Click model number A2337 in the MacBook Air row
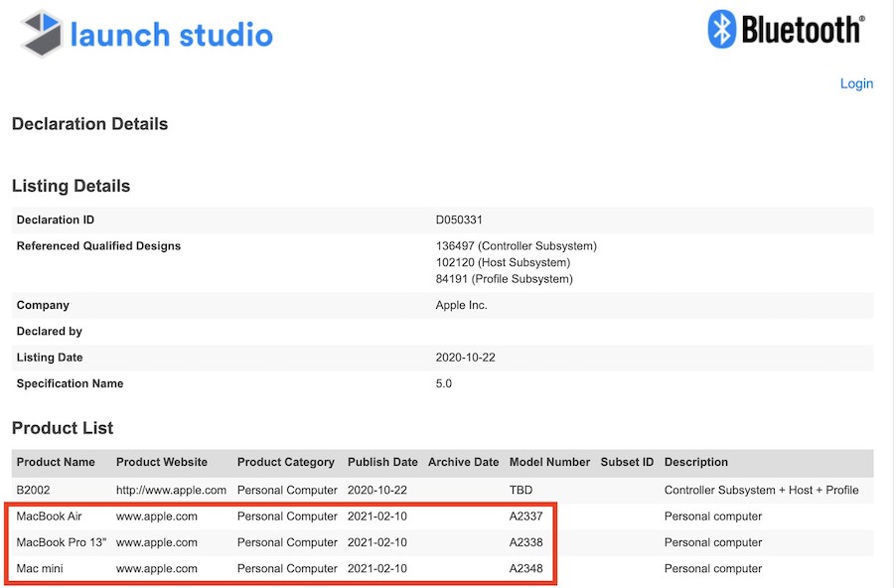Screen dimensions: 894x588 (x=527, y=516)
